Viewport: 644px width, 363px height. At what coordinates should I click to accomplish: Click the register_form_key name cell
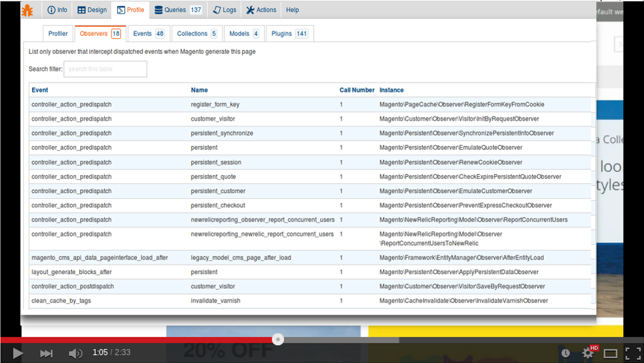[x=215, y=104]
